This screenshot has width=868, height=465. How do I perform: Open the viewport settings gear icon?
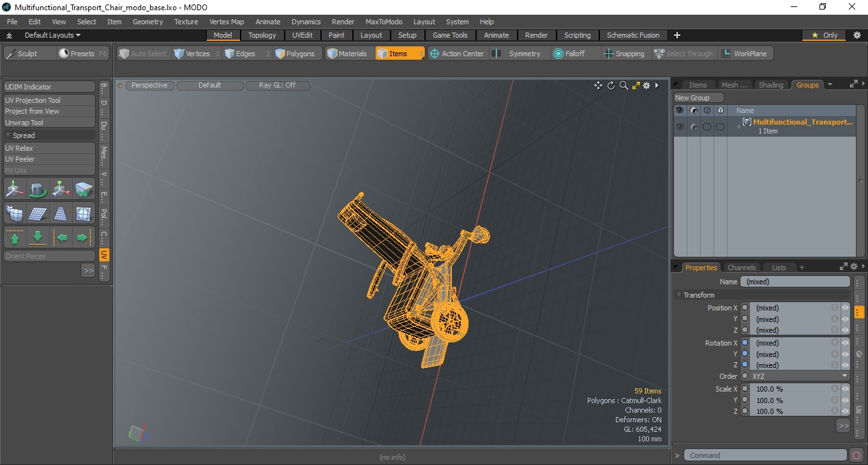647,86
